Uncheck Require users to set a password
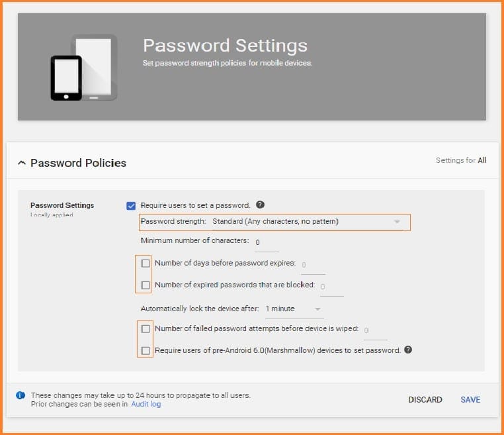 tap(131, 206)
